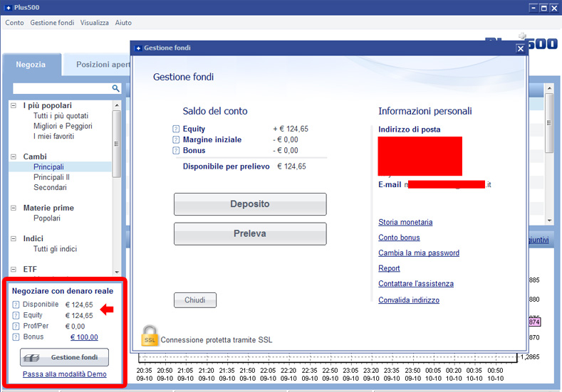Open the Conto menu
This screenshot has width=562, height=392.
pos(14,23)
